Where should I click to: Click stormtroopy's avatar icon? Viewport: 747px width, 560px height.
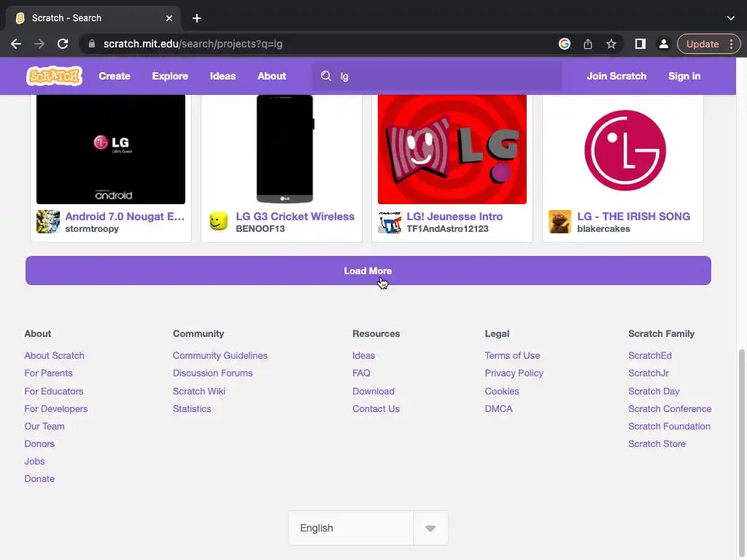(48, 222)
